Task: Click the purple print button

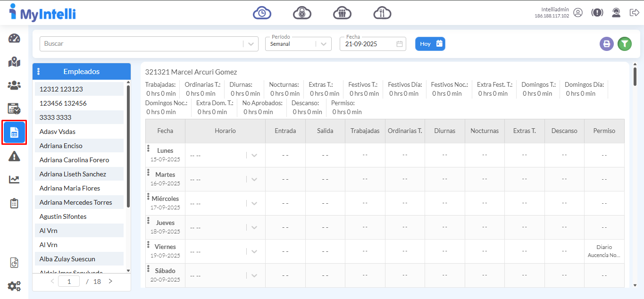Action: 606,44
